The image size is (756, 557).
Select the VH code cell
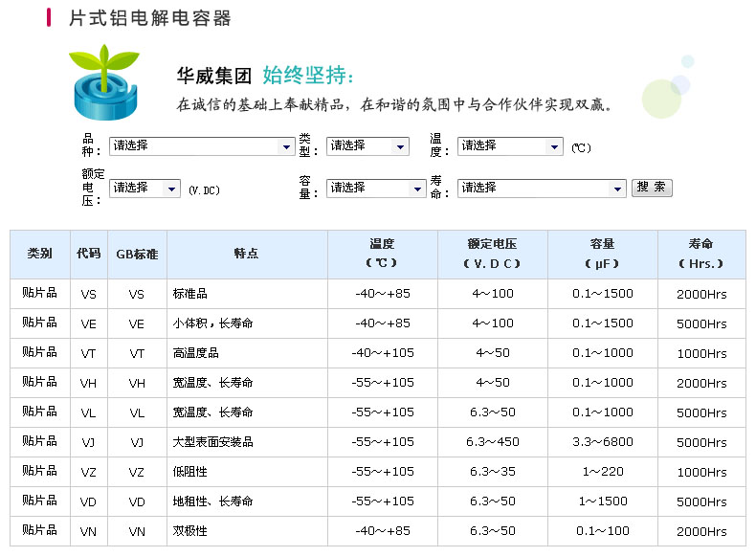coord(89,384)
